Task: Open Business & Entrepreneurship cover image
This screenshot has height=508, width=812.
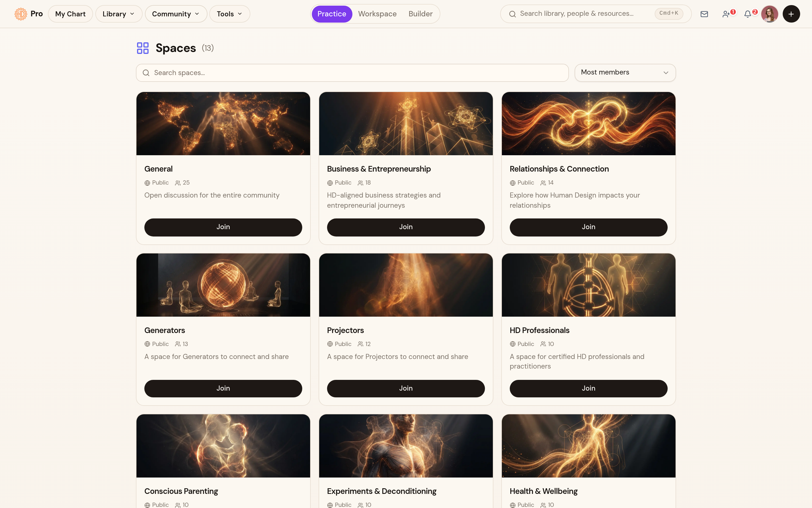Action: pos(406,124)
